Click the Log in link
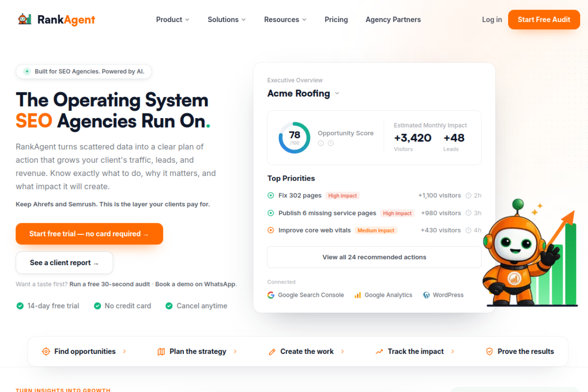The height and width of the screenshot is (392, 588). pyautogui.click(x=492, y=20)
